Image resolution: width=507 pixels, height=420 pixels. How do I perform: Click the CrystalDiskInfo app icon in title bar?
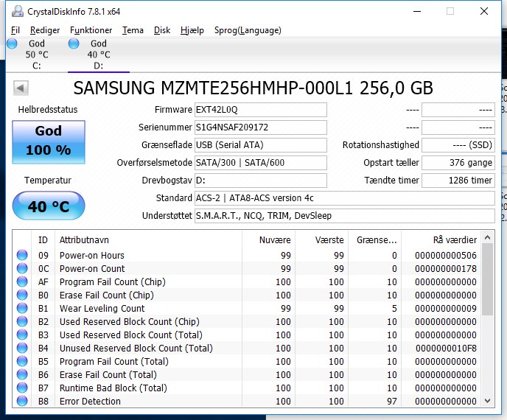pos(18,11)
